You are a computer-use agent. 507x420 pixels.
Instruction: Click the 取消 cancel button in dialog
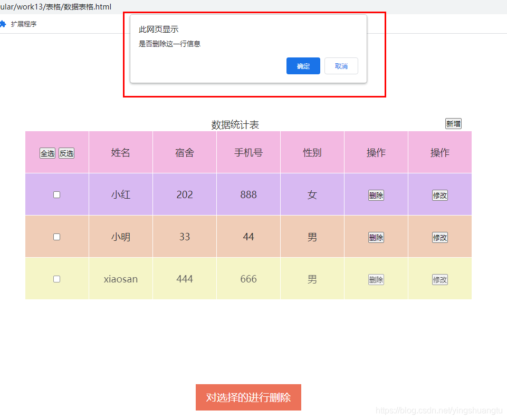pyautogui.click(x=341, y=66)
